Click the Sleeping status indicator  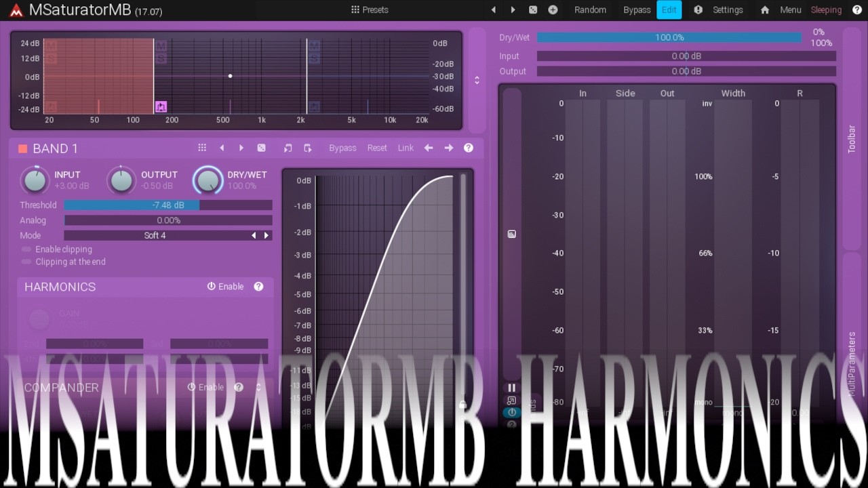(826, 9)
